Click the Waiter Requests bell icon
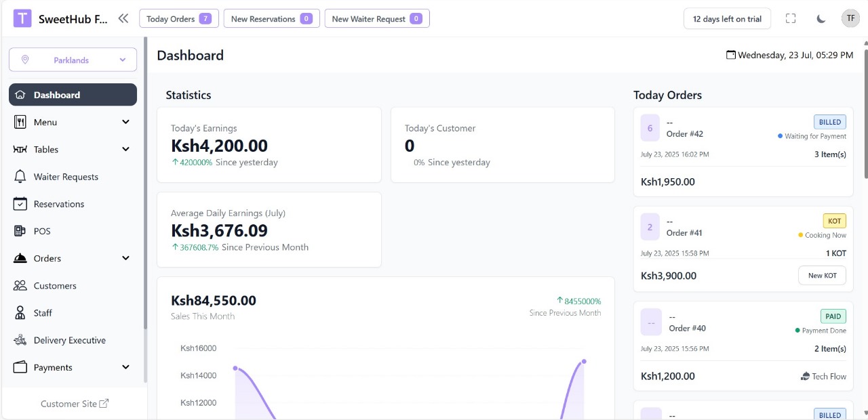The width and height of the screenshot is (868, 420). [x=20, y=177]
